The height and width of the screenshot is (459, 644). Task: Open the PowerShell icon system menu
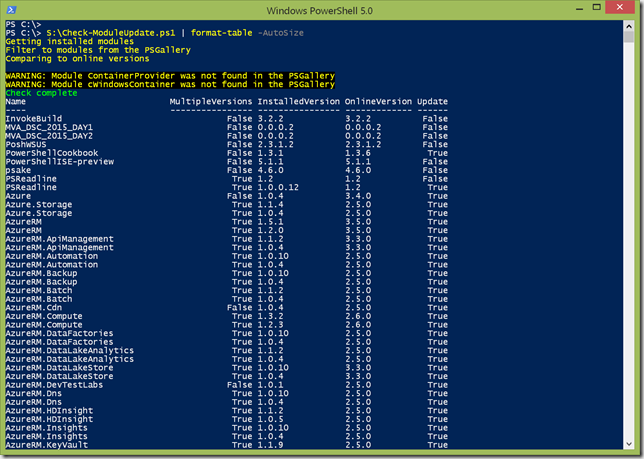coord(12,10)
